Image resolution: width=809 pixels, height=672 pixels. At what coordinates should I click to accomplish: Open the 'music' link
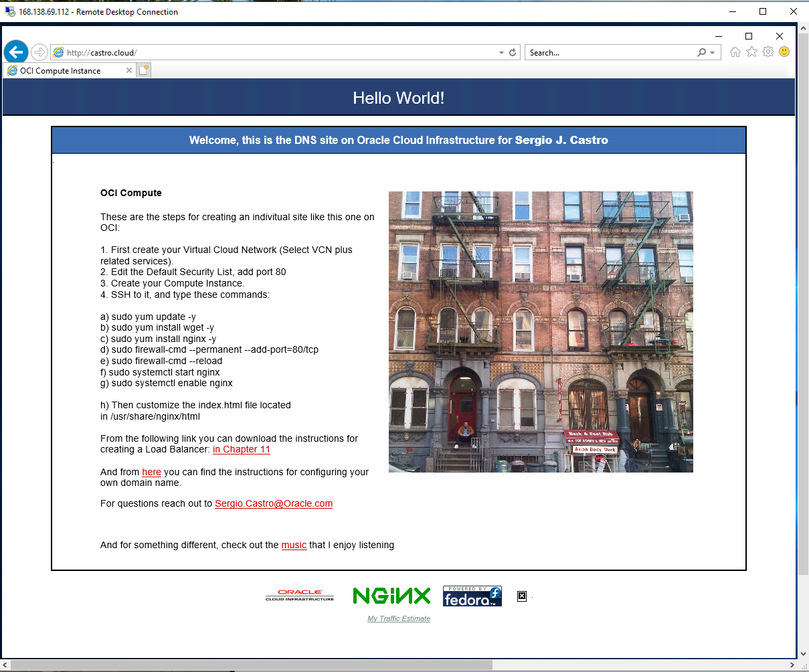pyautogui.click(x=294, y=545)
